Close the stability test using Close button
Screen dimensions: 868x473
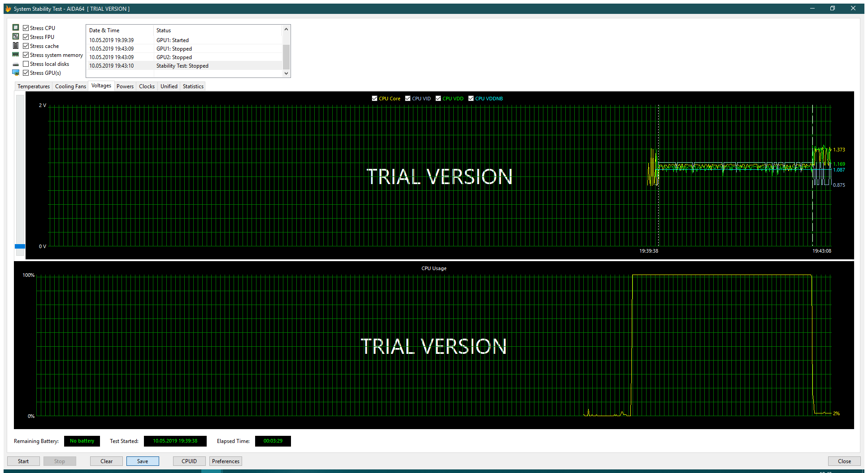point(844,461)
